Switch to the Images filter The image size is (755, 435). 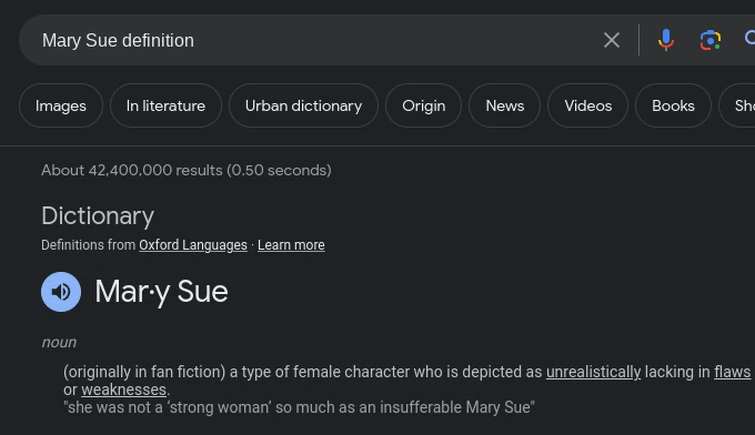pos(61,106)
